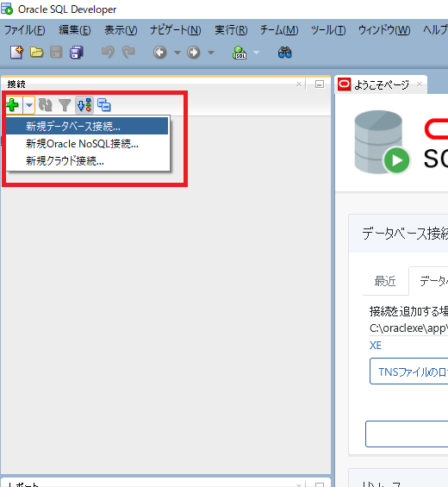Click the binoculars Find DB Object icon
448x487 pixels.
284,53
